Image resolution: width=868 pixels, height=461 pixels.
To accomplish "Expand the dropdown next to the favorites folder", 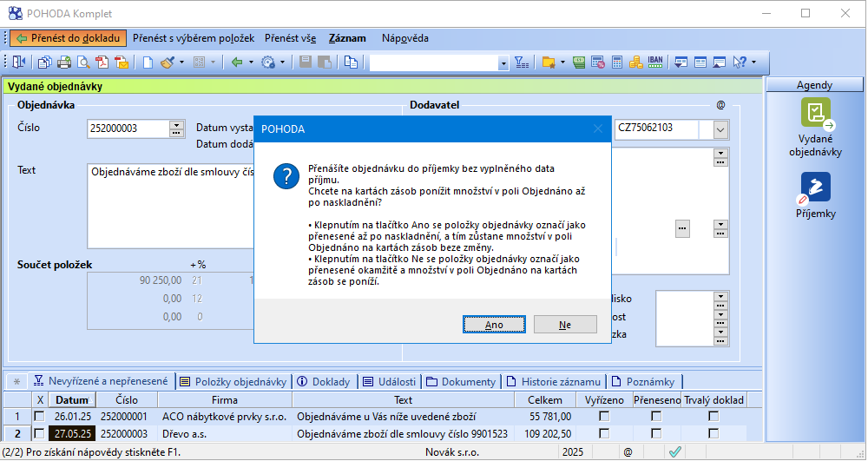I will coord(562,62).
